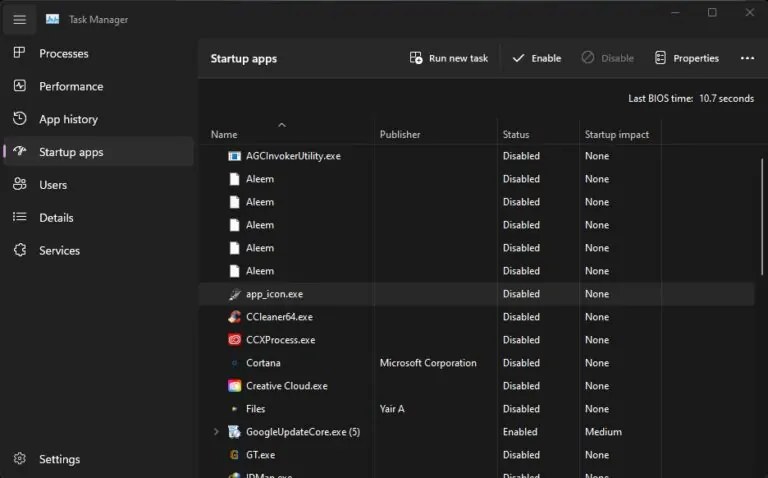Viewport: 768px width, 478px height.
Task: Click the app_icon.exe feather icon
Action: pos(235,294)
